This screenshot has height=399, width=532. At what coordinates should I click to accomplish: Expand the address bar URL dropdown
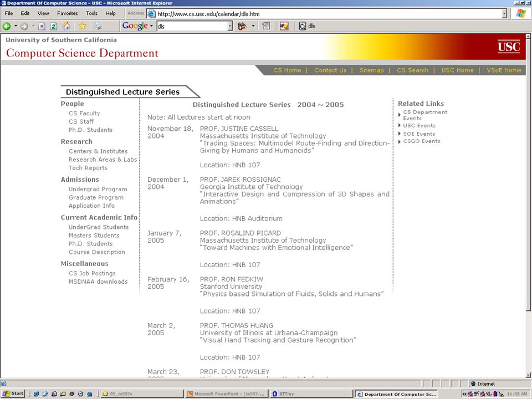[504, 14]
